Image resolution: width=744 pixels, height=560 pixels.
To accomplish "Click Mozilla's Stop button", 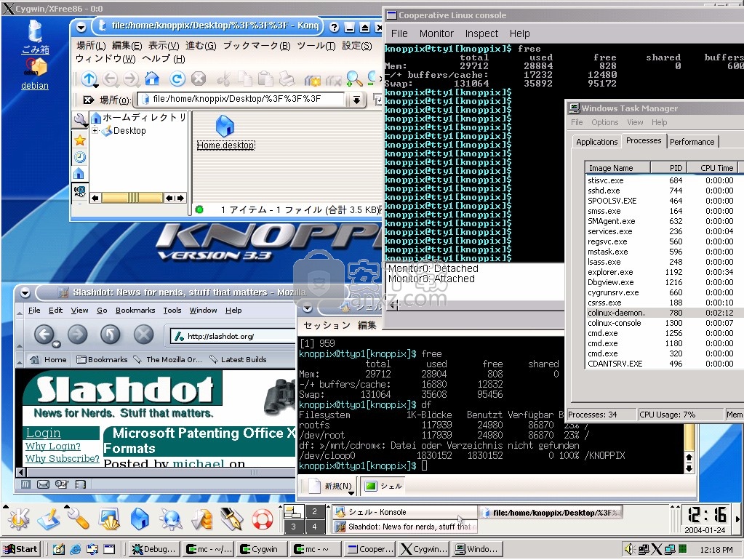I will pyautogui.click(x=143, y=335).
